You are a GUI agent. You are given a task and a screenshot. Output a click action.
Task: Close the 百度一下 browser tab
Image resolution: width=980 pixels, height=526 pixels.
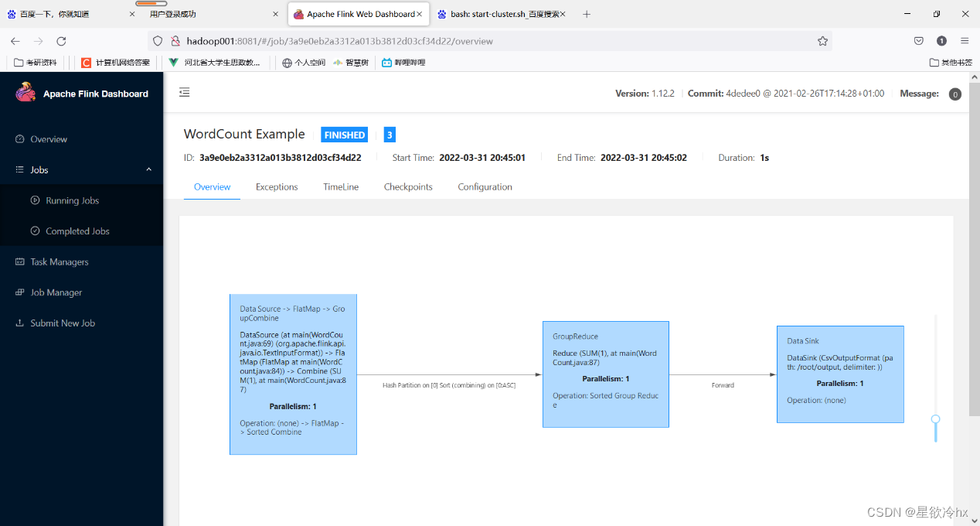pyautogui.click(x=132, y=14)
